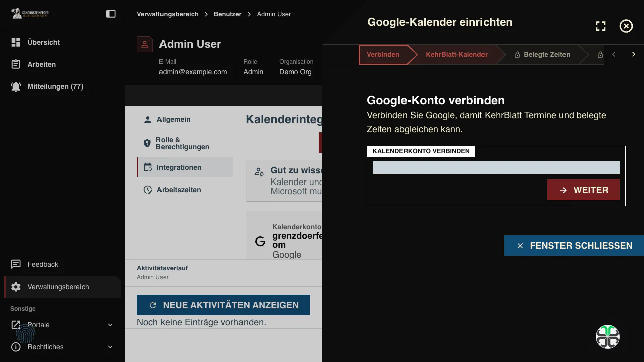Close the dialog with X circle icon
Screen dimensions: 644x362
[x=626, y=26]
